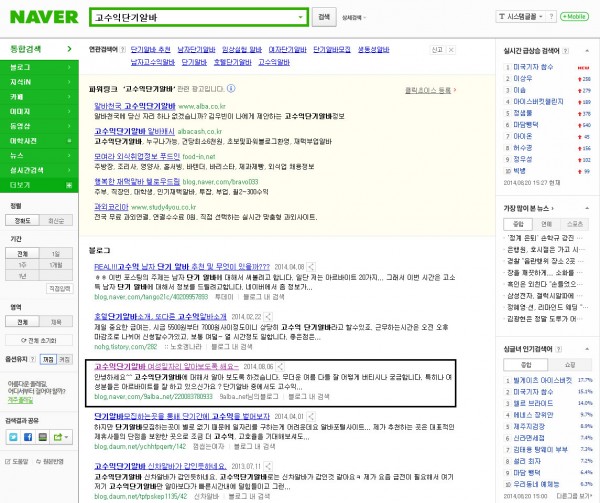600x503 pixels.
Task: Open 상세검색 advanced search dropdown
Action: [x=353, y=18]
